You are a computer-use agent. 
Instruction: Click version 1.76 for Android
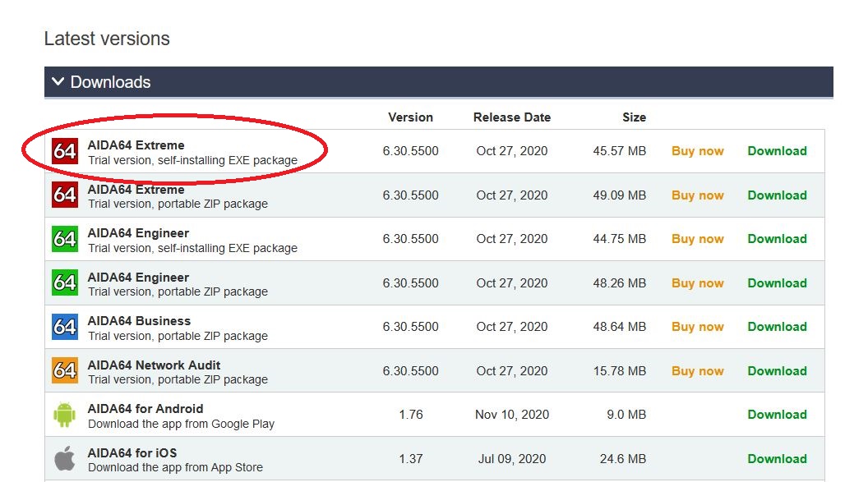(x=411, y=415)
